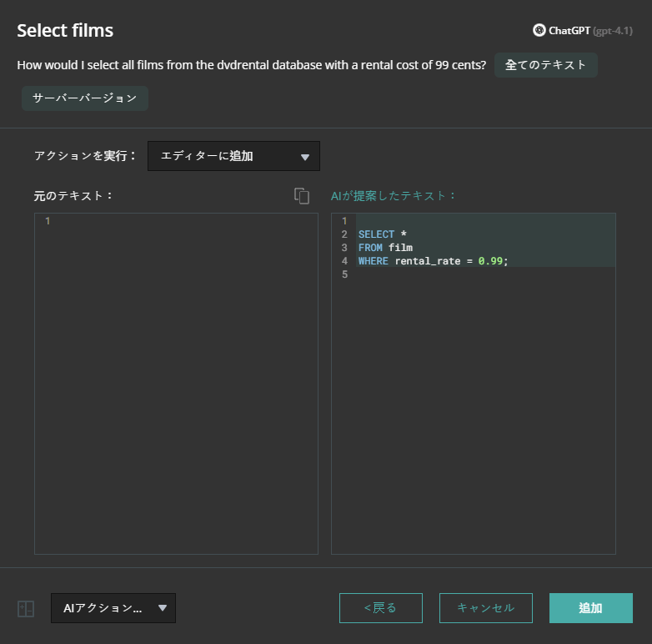The width and height of the screenshot is (652, 644).
Task: Click inside the AI suggested text editor
Action: pos(474,384)
